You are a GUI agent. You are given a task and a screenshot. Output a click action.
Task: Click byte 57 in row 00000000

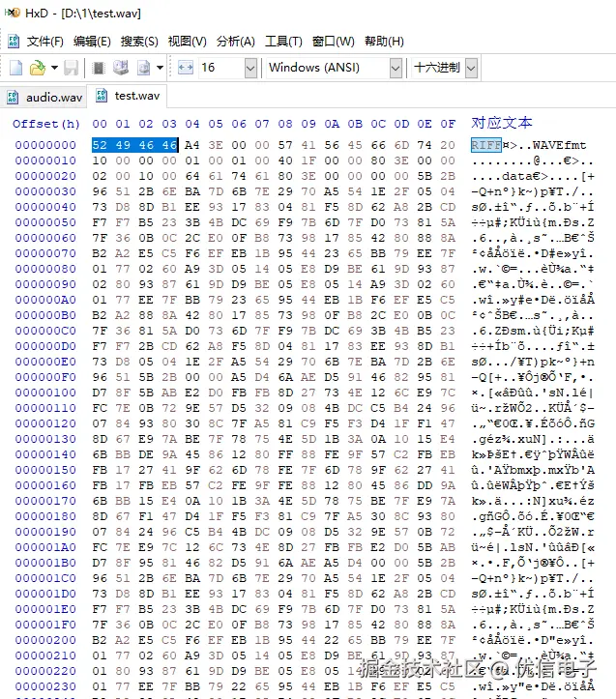pos(285,145)
